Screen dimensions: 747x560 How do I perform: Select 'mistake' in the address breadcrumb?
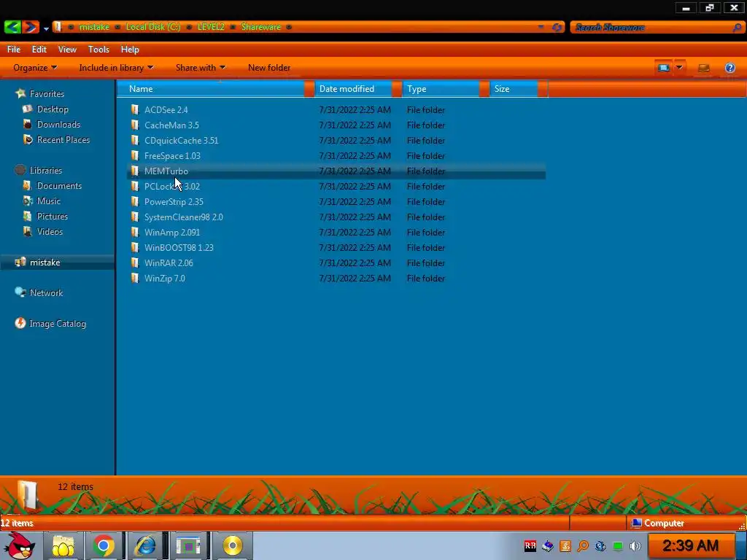94,27
